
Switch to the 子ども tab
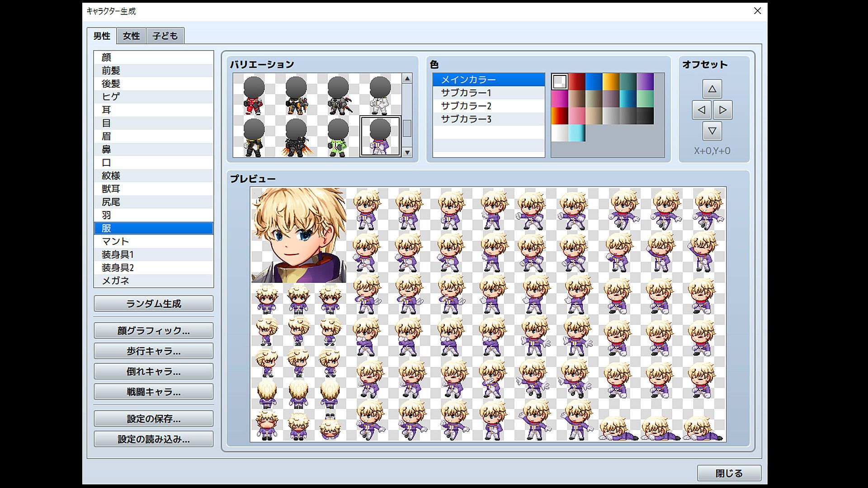(x=165, y=36)
